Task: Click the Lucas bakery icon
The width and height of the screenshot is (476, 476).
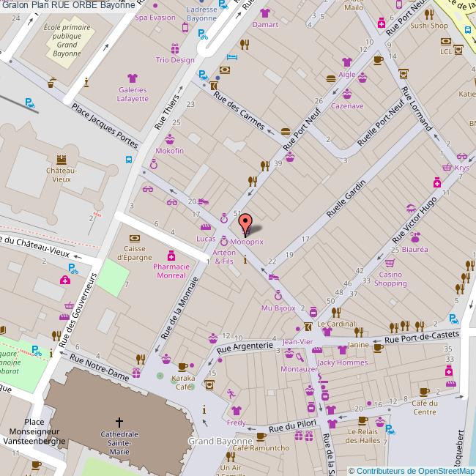Action: point(206,227)
